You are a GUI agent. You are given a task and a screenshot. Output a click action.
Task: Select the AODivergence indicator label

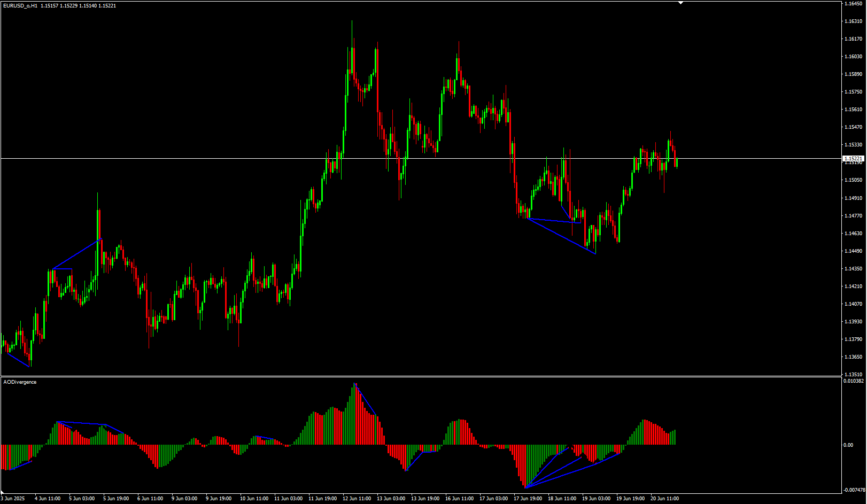click(x=20, y=382)
